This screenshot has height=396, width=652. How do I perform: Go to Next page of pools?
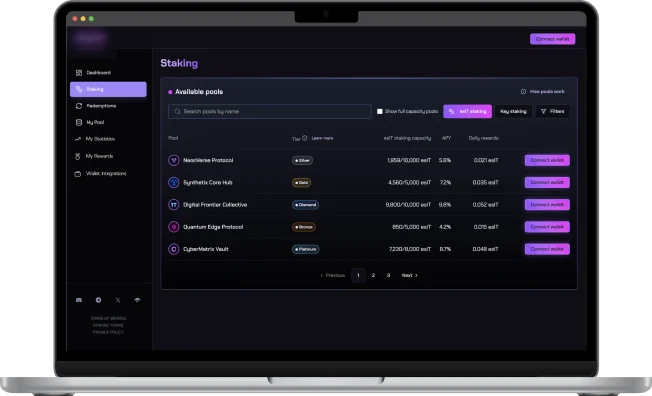(410, 275)
